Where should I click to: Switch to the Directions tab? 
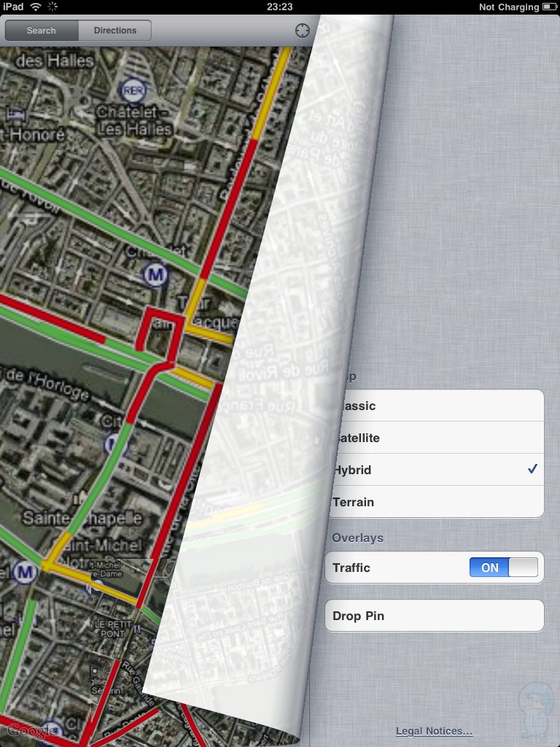(x=114, y=31)
